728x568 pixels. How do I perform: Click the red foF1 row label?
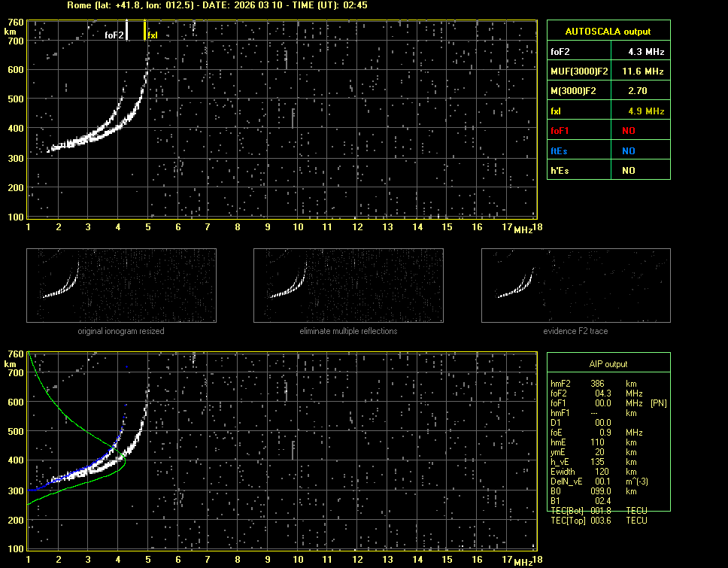(x=561, y=130)
